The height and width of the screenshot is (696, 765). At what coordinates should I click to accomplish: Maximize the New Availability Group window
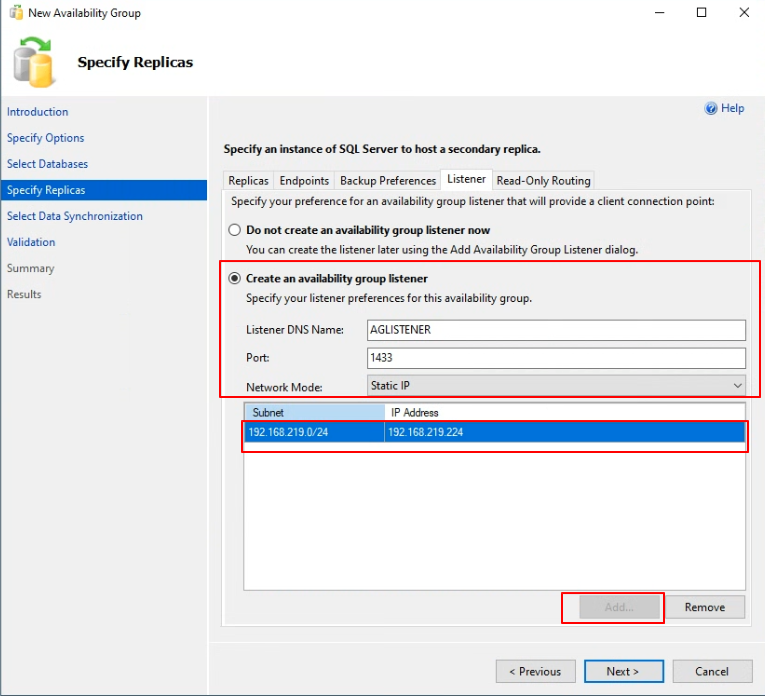point(702,13)
